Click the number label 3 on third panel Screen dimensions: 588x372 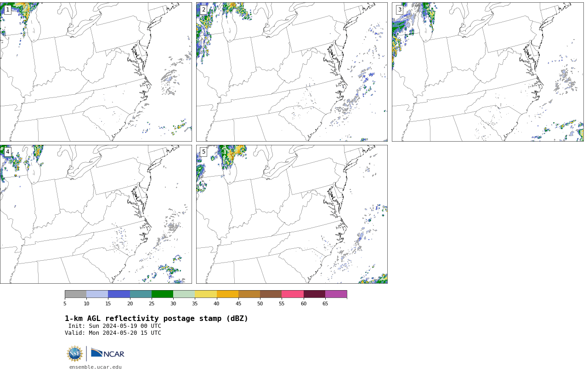tap(399, 10)
